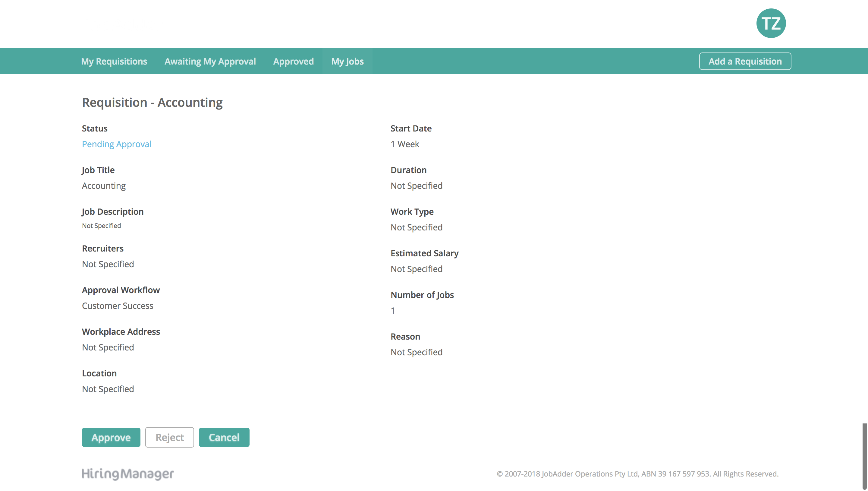Image resolution: width=868 pixels, height=491 pixels.
Task: Click the HiringManager logo in footer
Action: pyautogui.click(x=128, y=474)
